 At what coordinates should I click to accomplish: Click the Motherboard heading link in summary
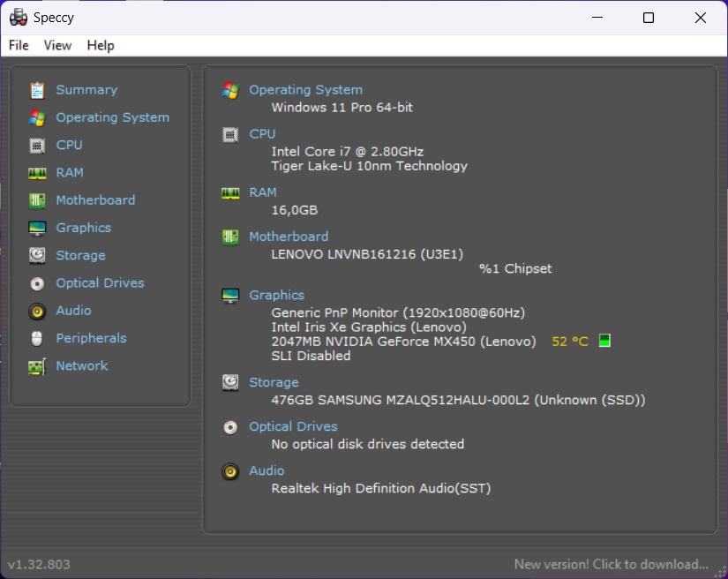[289, 237]
